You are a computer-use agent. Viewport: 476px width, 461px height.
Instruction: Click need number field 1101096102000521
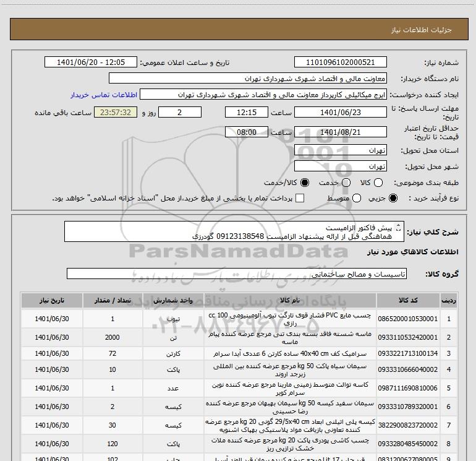pos(340,62)
